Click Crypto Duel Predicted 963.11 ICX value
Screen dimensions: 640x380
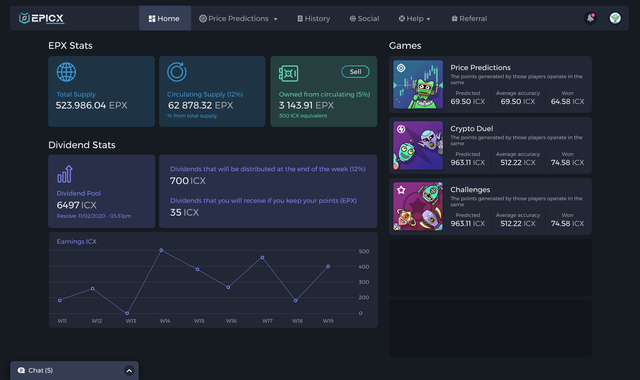pyautogui.click(x=468, y=162)
